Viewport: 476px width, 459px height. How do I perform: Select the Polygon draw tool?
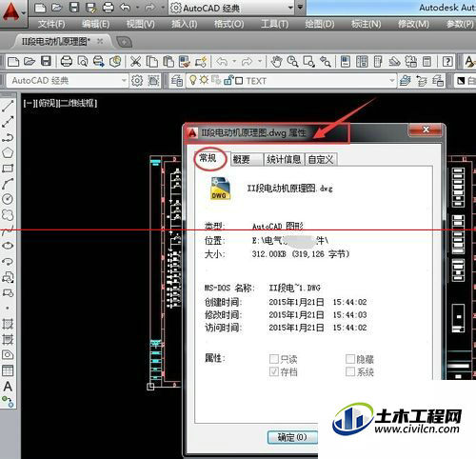click(x=8, y=152)
